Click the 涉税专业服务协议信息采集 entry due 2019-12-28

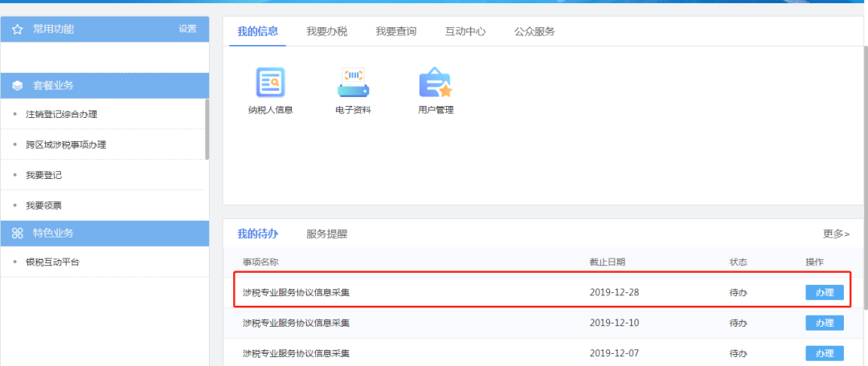point(296,292)
